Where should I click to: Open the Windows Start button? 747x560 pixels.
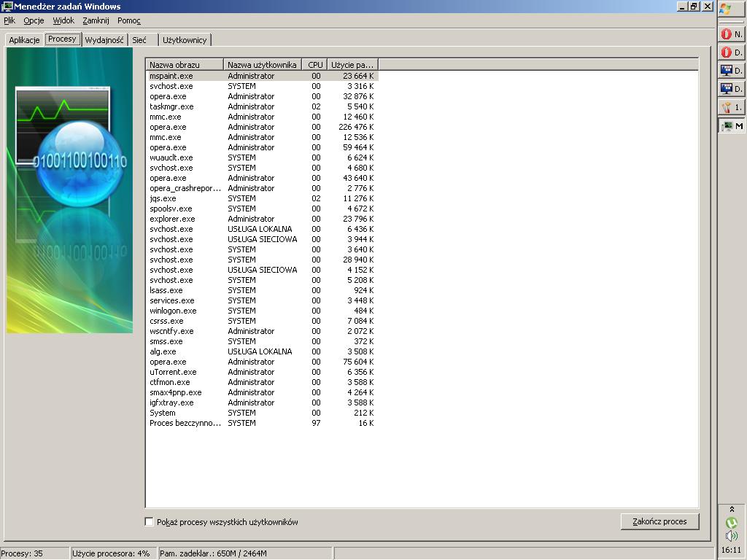click(x=731, y=9)
